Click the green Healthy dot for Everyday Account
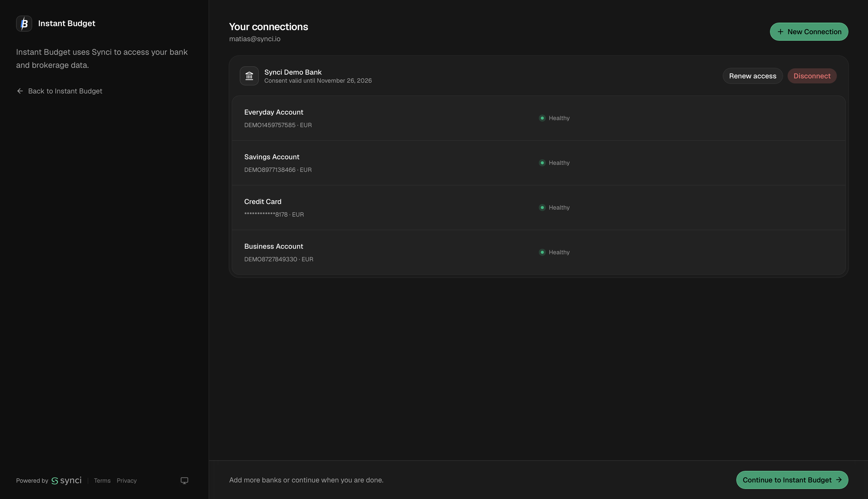The width and height of the screenshot is (868, 499). (x=542, y=118)
